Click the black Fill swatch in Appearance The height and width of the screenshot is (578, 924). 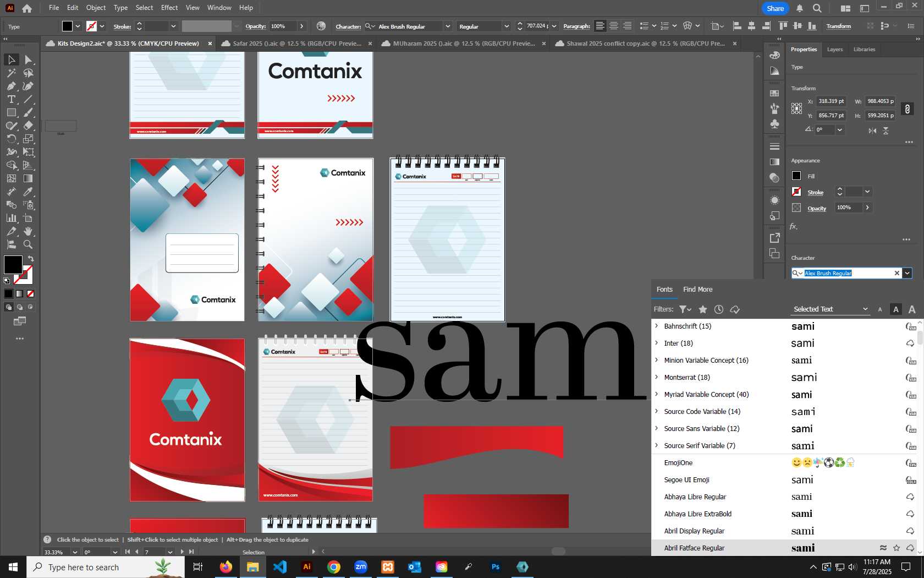[x=796, y=176]
